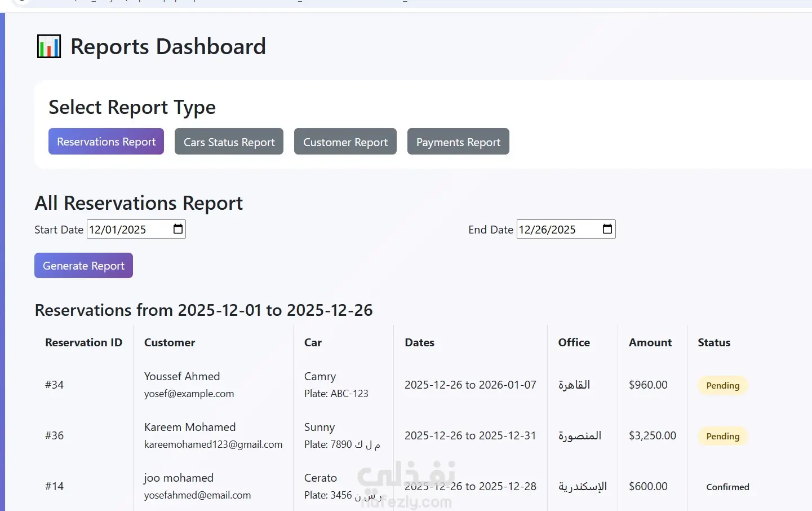812x511 pixels.
Task: Click email yosefahmed@email.com
Action: pos(197,495)
